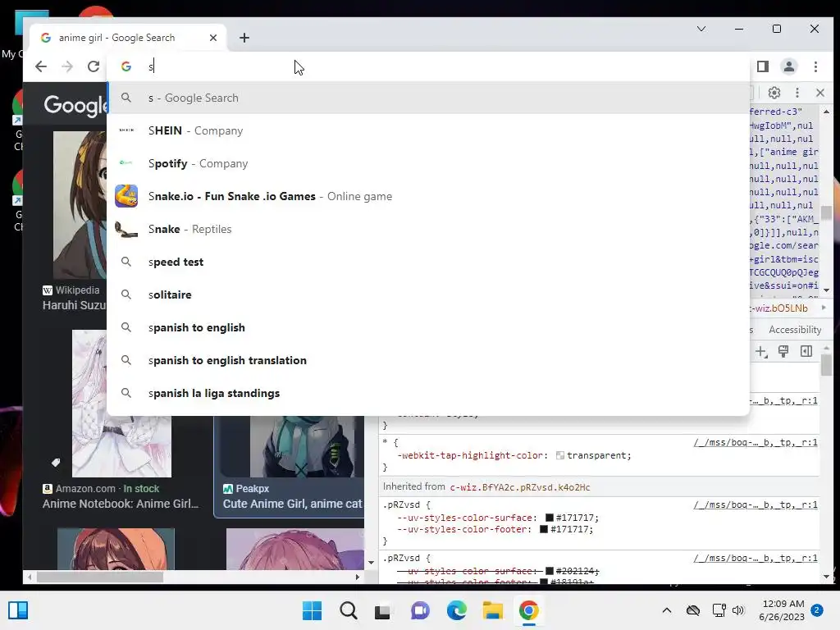Go back to the previous page

point(41,66)
